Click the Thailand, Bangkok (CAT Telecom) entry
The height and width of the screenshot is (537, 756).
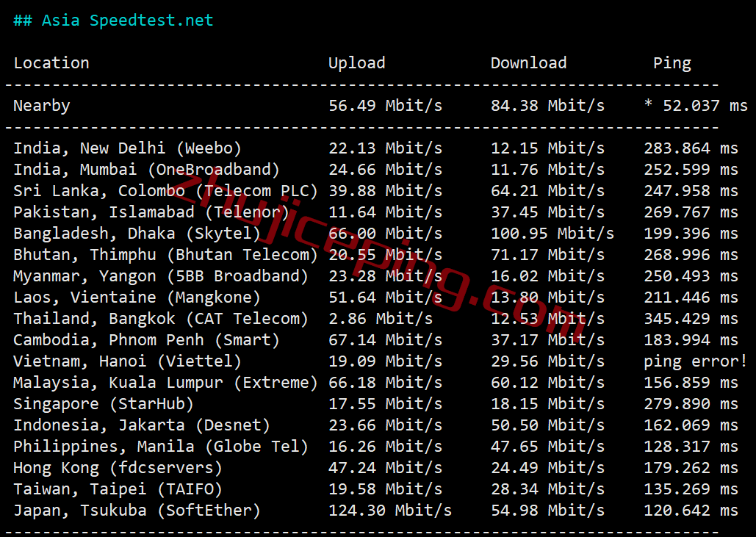(x=161, y=319)
